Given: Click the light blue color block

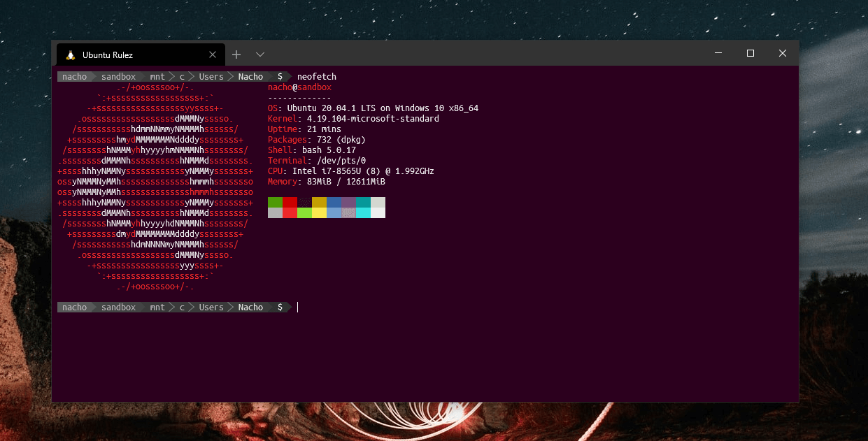Looking at the screenshot, I should point(334,212).
